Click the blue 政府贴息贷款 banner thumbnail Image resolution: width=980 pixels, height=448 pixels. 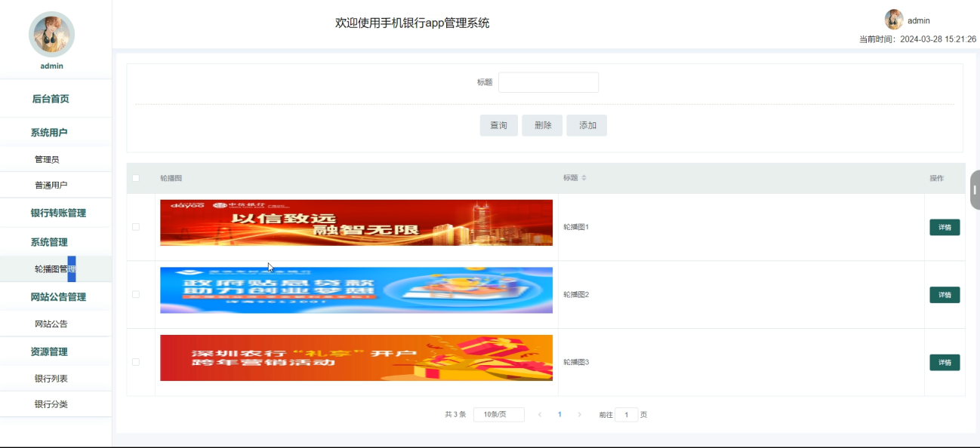click(x=356, y=290)
